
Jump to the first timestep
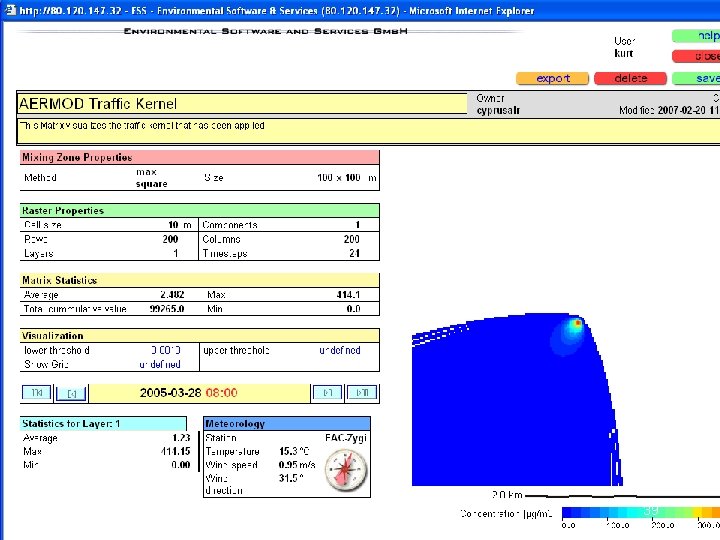[37, 393]
